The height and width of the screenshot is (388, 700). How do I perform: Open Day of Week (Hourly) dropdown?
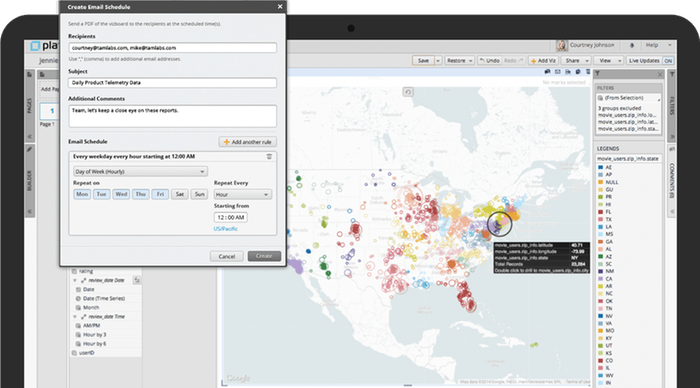(x=140, y=171)
